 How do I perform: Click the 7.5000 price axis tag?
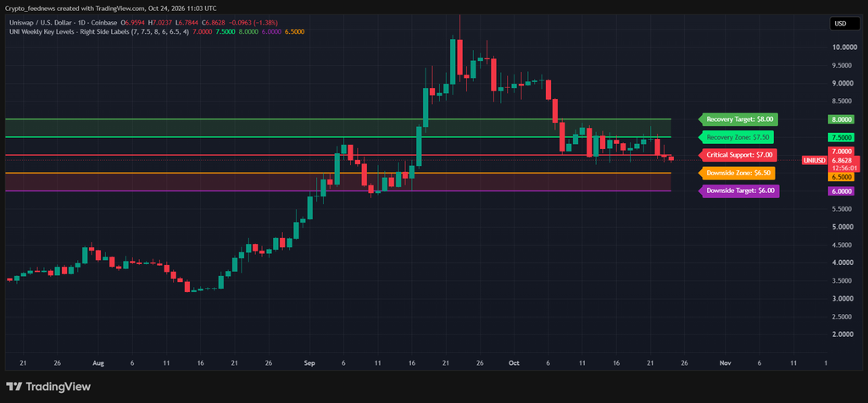click(x=841, y=138)
